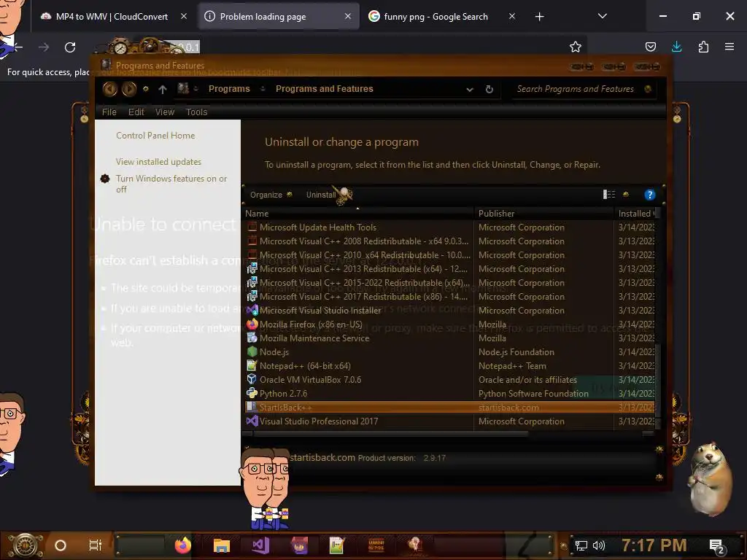Viewport: 747px width, 560px height.
Task: Sort by Name column header
Action: [x=358, y=214]
